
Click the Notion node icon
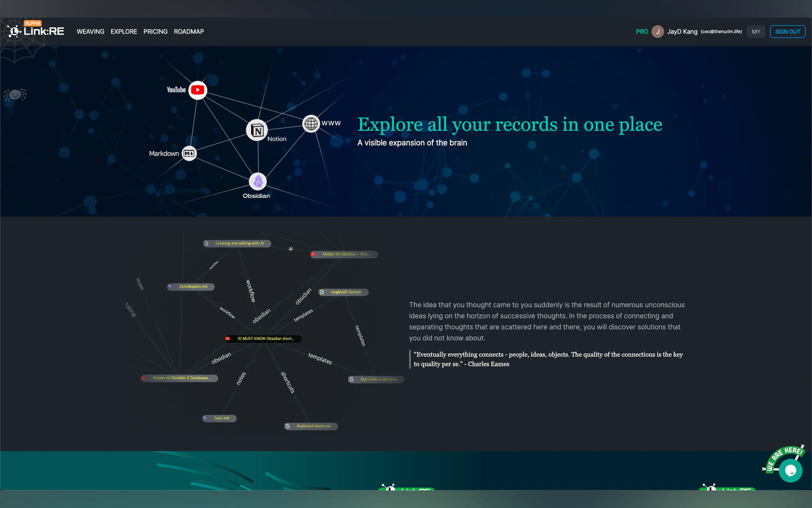pyautogui.click(x=257, y=131)
